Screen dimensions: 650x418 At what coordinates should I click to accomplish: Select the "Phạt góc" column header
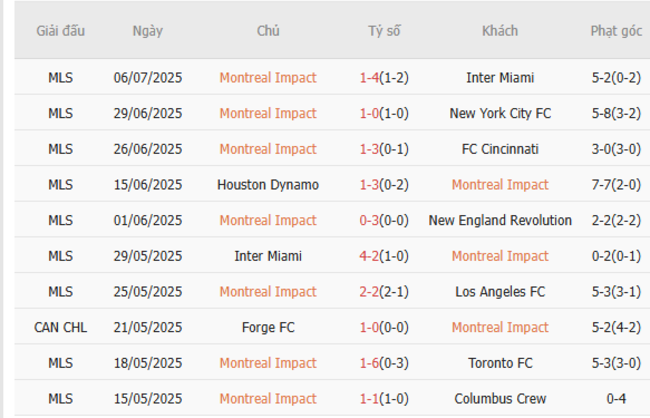click(x=616, y=31)
